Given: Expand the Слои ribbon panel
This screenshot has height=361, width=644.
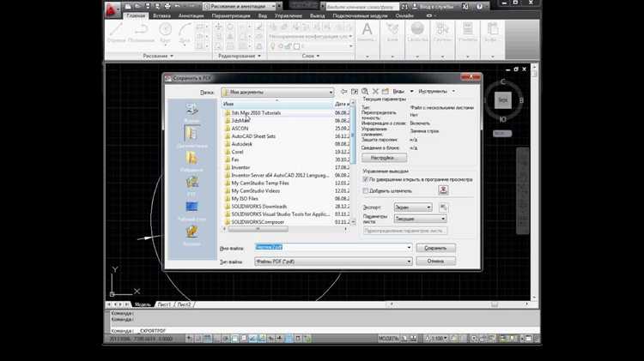Looking at the screenshot, I should click(311, 56).
